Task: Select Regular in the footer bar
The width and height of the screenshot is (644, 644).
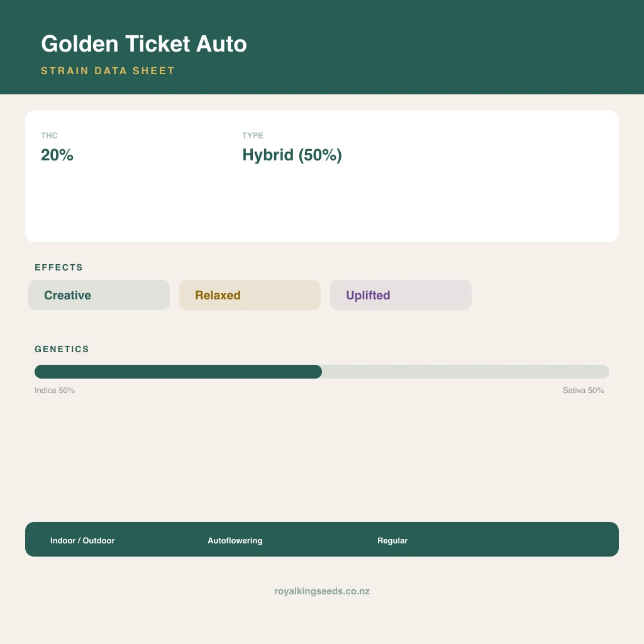Action: 392,540
